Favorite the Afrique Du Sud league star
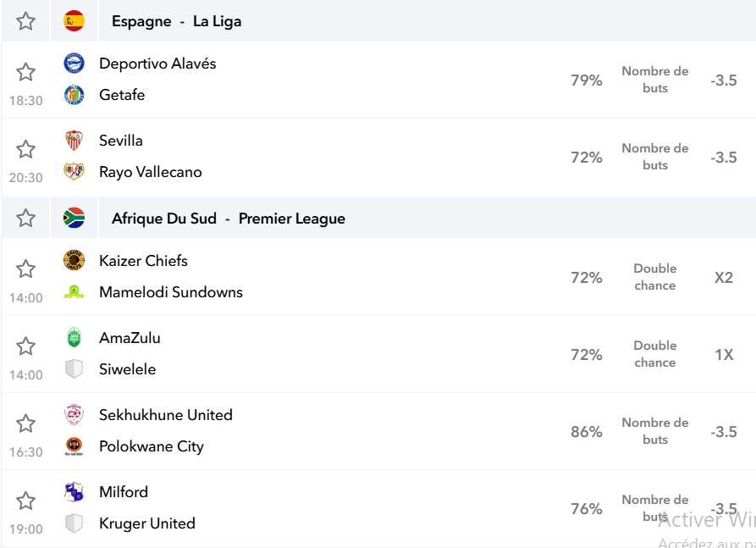Viewport: 756px width, 548px height. (25, 218)
